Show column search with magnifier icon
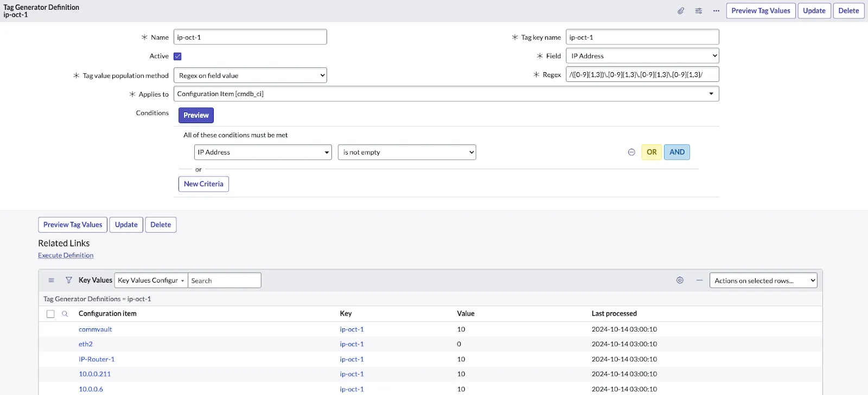868x395 pixels. point(65,314)
